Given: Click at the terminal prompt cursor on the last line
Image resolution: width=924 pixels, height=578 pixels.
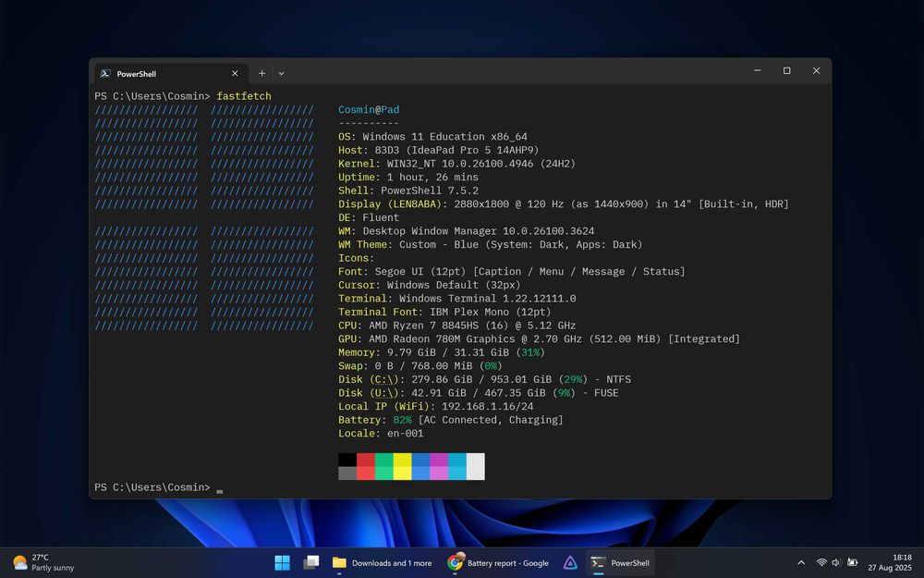Looking at the screenshot, I should [220, 488].
